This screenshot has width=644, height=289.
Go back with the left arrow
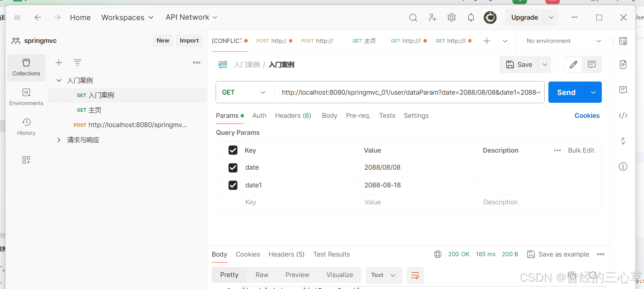38,17
